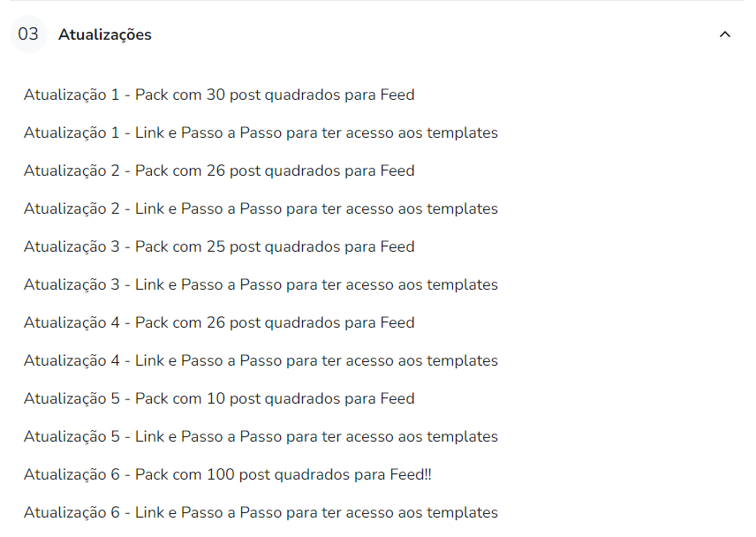Open Atualização 4 pack for Feed lesson
Viewport: 756px width, 537px height.
coord(219,322)
